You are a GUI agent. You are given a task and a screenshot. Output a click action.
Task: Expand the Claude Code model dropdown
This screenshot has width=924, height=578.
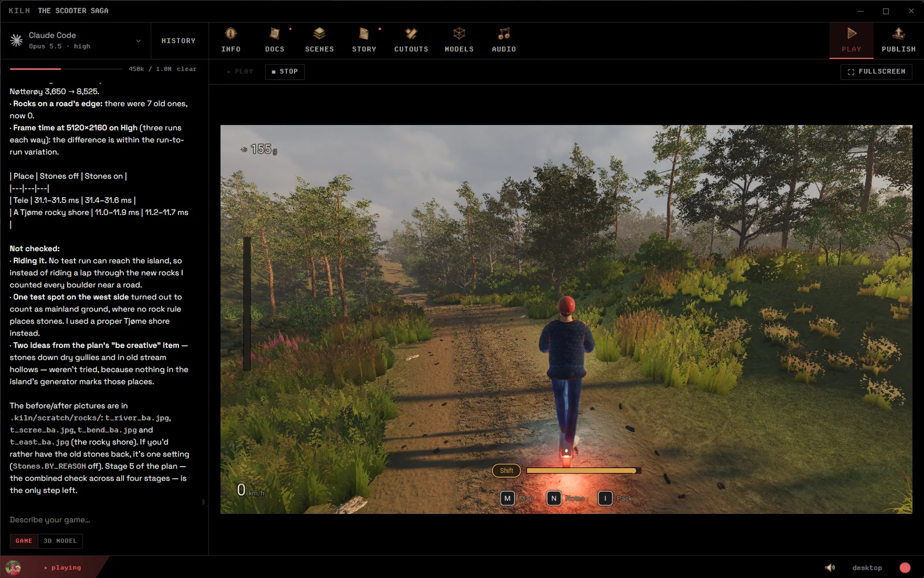pyautogui.click(x=138, y=41)
